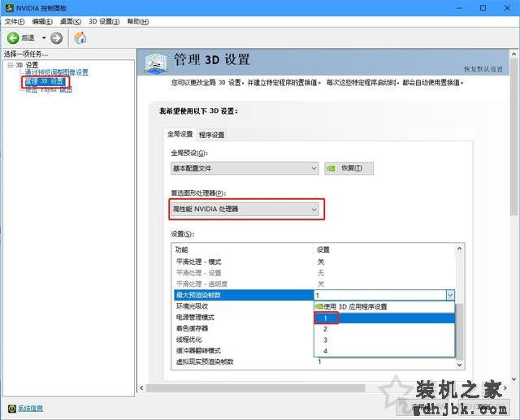The image size is (520, 420).
Task: Click the horizontal scrollbar thumb
Action: pos(256,388)
